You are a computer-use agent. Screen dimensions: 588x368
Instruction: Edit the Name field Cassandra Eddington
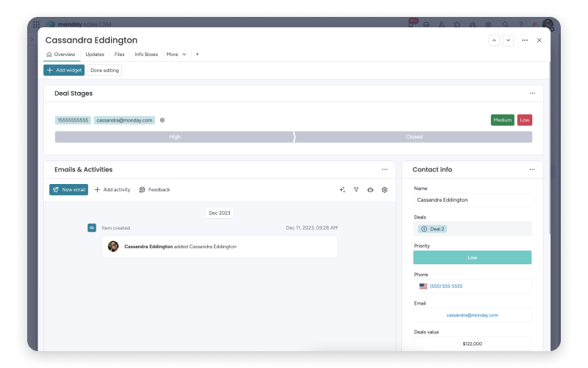[473, 200]
